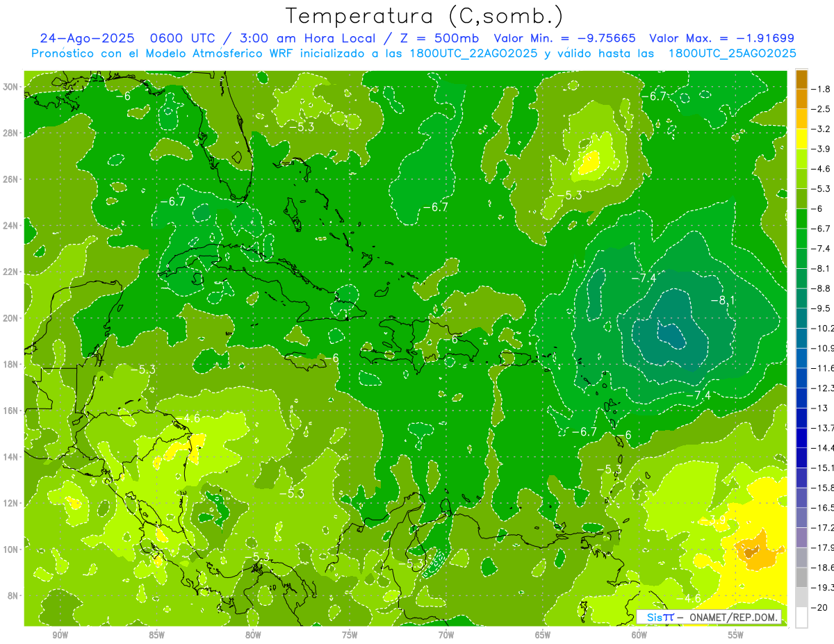Pick the gray swatch between -18.6 and -19.3
Image resolution: width=834 pixels, height=644 pixels.
click(801, 577)
